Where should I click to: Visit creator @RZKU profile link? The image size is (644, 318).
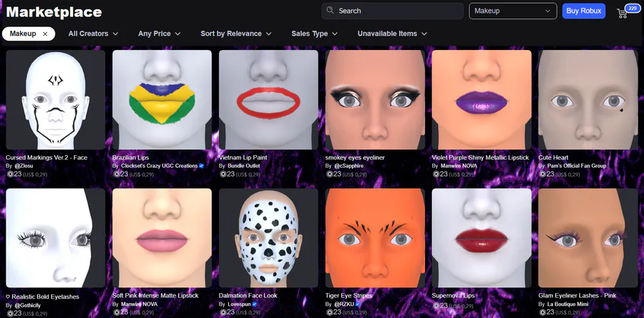344,304
